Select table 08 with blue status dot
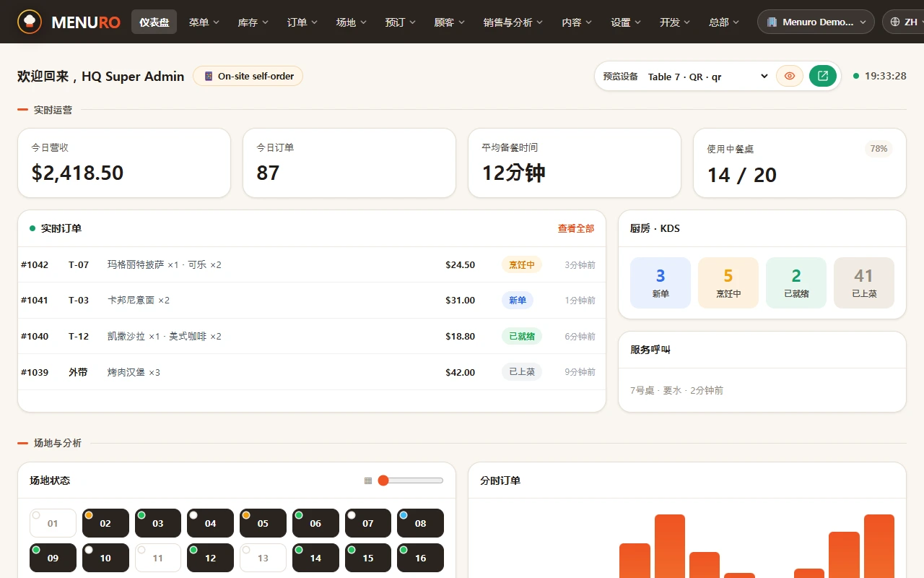Screen dimensions: 924x578 click(x=420, y=523)
